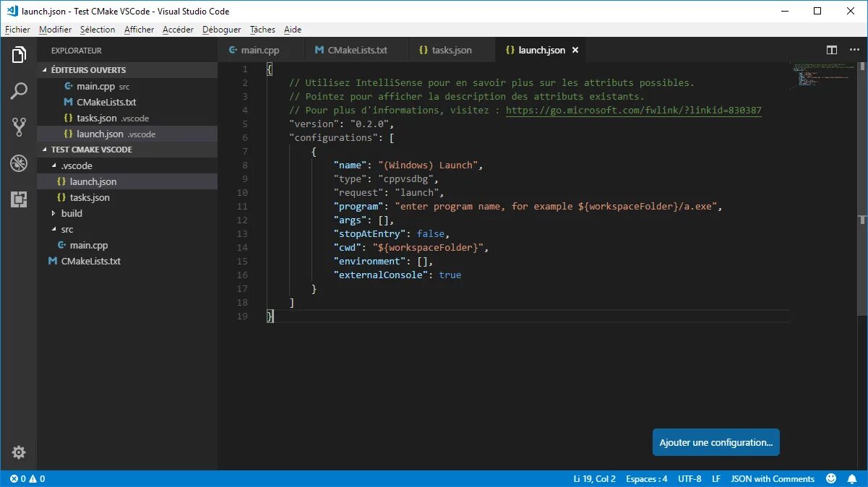Open the Afficher menu
The image size is (868, 487).
(139, 30)
